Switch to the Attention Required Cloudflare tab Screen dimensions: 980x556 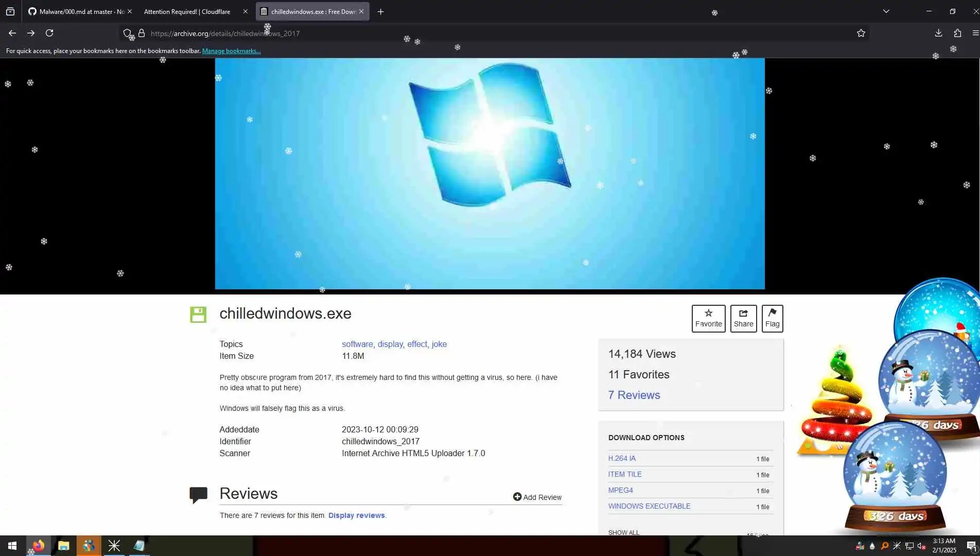[187, 11]
